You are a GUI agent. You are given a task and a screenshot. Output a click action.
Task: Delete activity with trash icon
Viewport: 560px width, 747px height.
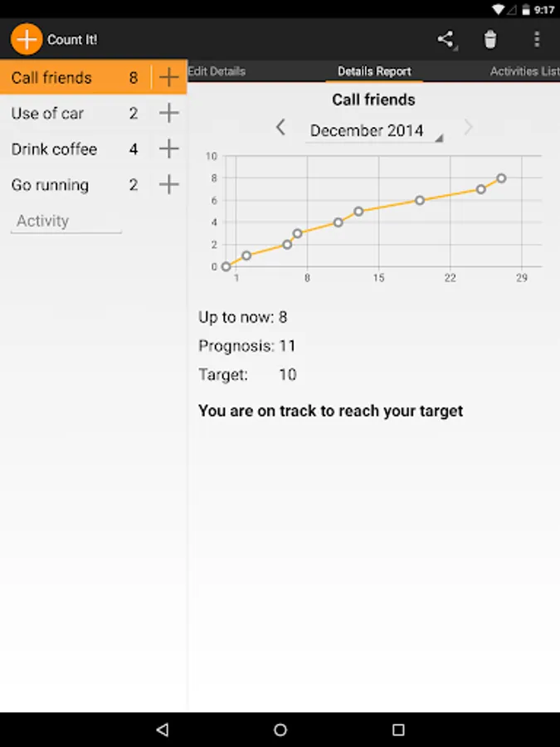pyautogui.click(x=490, y=39)
